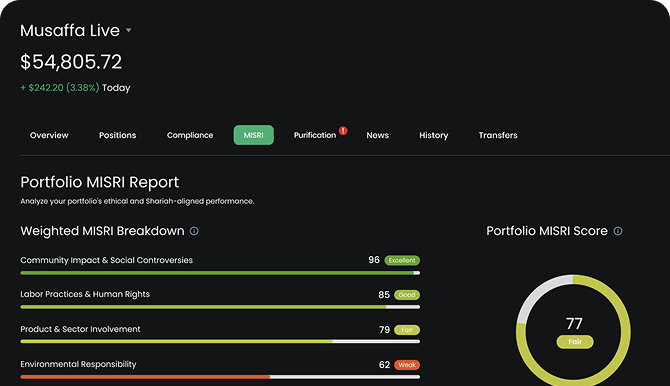Click the Community Impact & Social Controversies progress bar
The height and width of the screenshot is (386, 670).
point(220,273)
